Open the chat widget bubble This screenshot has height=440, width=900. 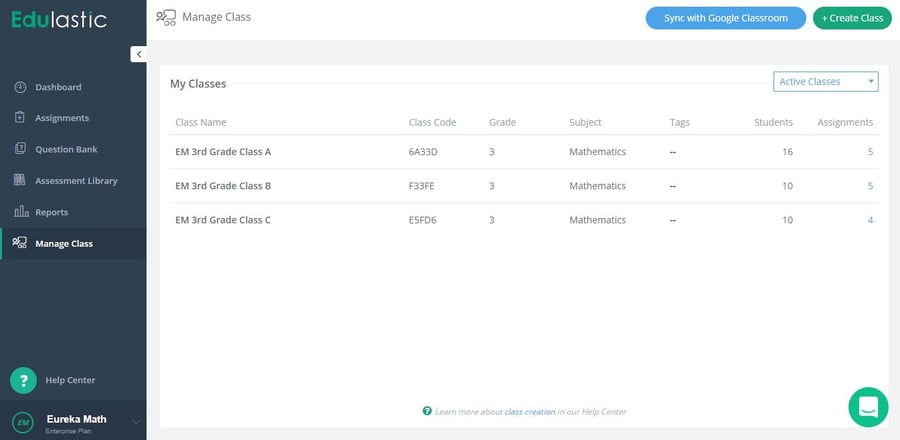pos(868,407)
